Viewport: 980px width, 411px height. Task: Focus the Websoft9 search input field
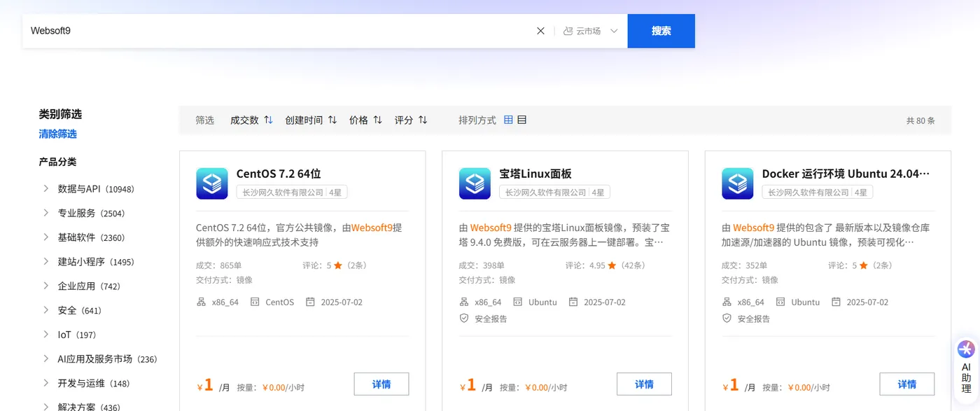[279, 31]
